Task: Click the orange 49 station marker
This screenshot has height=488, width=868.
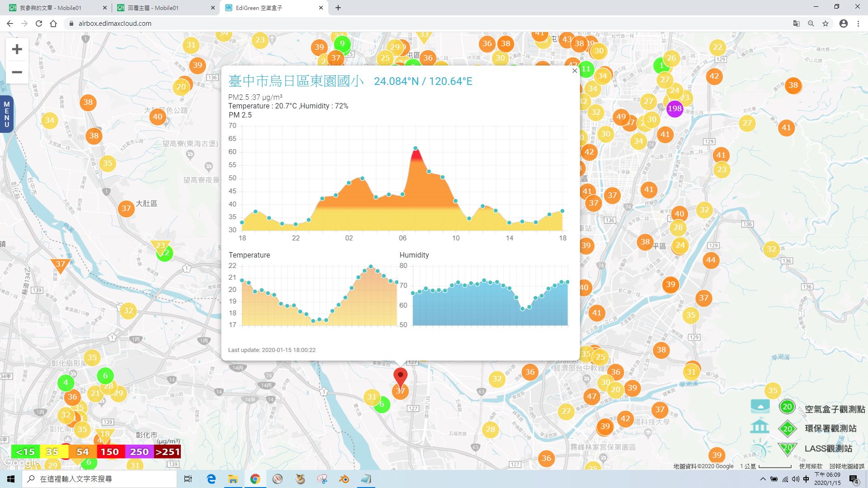Action: (x=621, y=117)
